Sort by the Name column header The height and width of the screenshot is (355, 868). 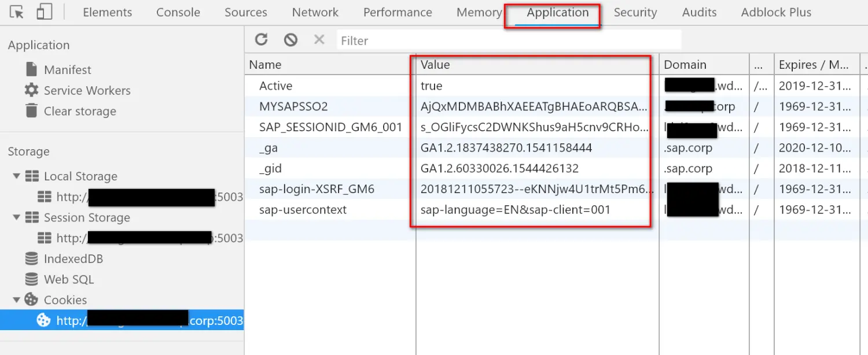330,65
